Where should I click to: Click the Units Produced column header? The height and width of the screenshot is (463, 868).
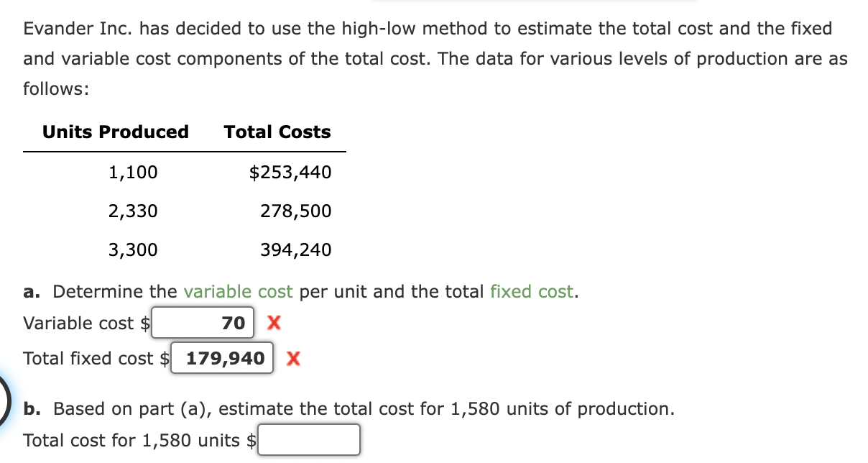115,132
